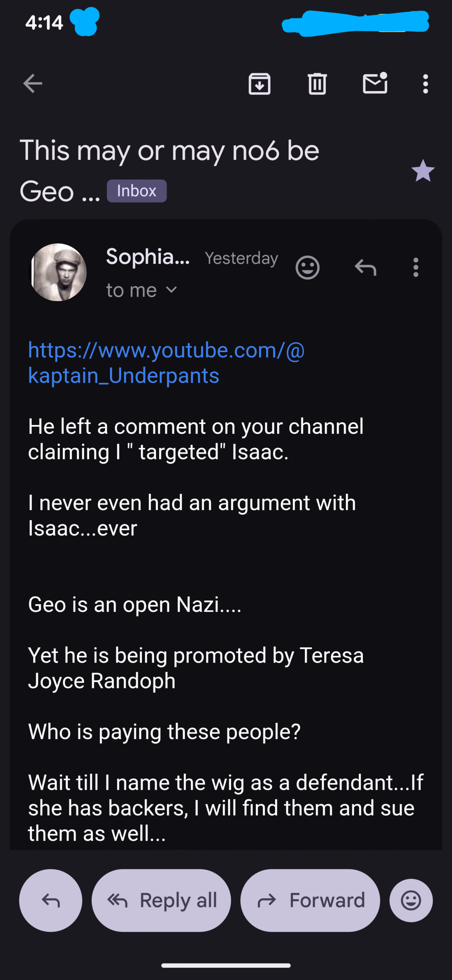This screenshot has width=452, height=980.
Task: Tap the home gesture bar
Action: pyautogui.click(x=226, y=965)
